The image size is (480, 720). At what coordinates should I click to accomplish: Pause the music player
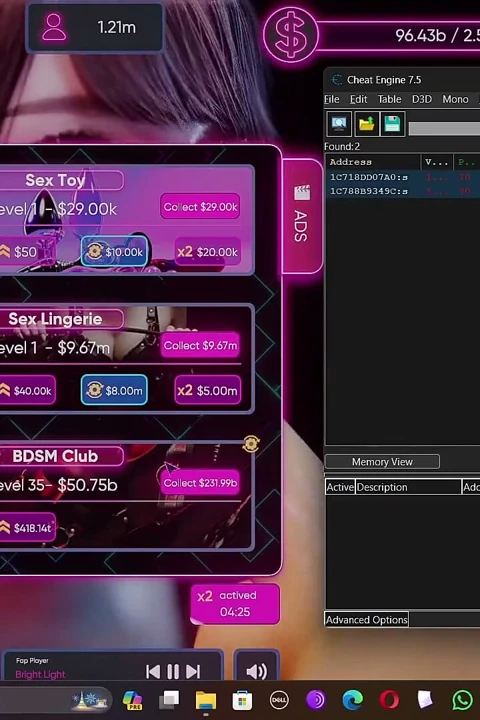pyautogui.click(x=173, y=672)
